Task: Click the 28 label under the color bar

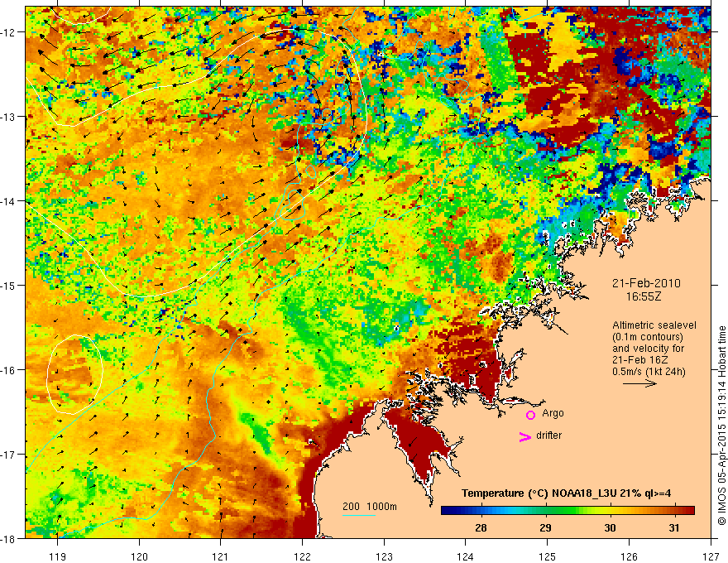Action: point(481,527)
